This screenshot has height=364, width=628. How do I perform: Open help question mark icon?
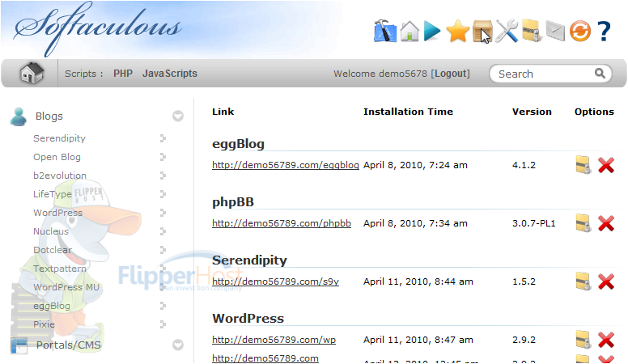(x=604, y=32)
